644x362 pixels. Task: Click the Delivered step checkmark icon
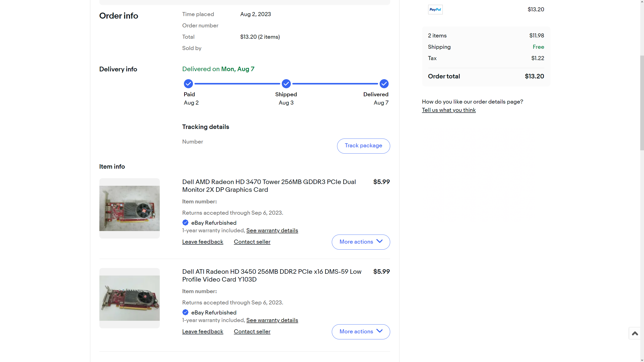(x=384, y=84)
